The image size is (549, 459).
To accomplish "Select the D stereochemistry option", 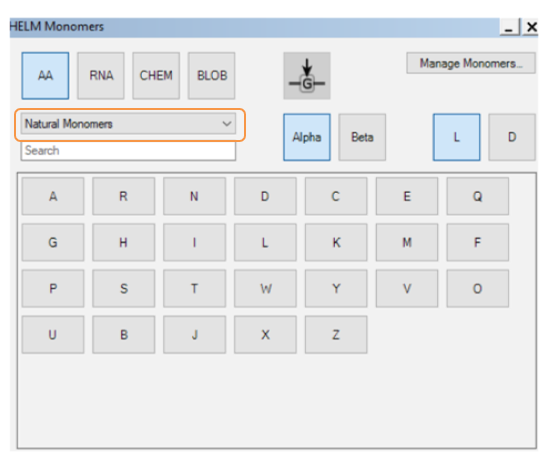I will (x=512, y=137).
